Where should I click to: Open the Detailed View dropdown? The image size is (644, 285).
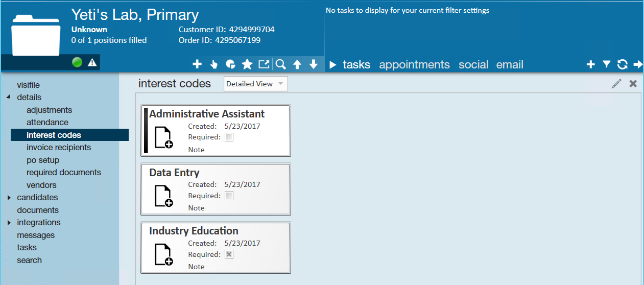[x=255, y=84]
